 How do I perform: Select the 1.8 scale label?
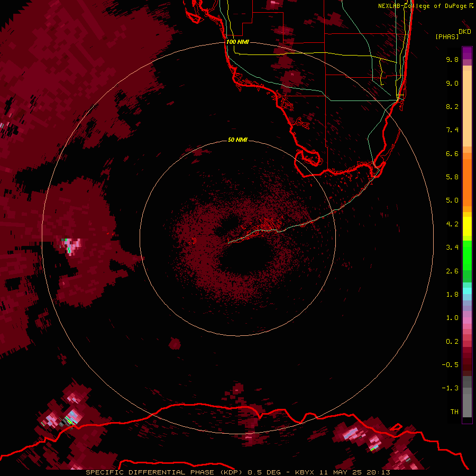click(452, 295)
